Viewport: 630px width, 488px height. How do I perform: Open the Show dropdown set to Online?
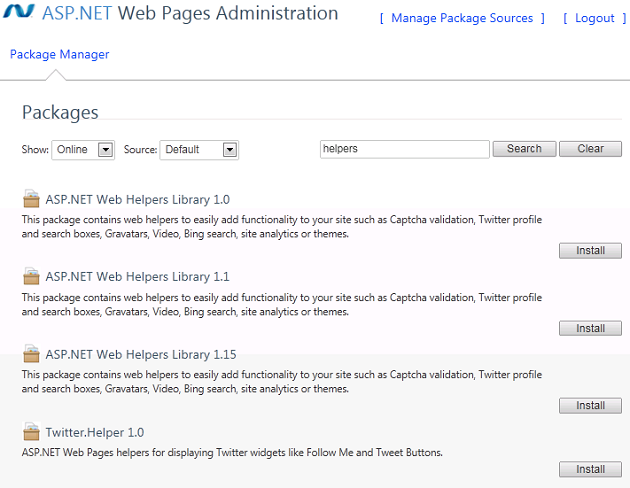pyautogui.click(x=83, y=150)
